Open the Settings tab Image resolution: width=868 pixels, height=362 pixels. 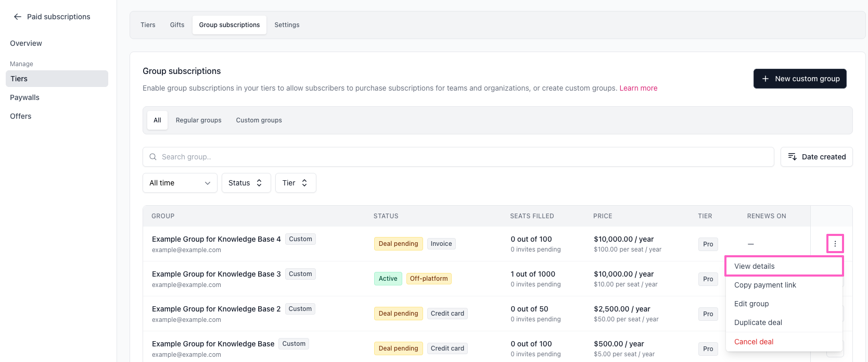(x=287, y=25)
